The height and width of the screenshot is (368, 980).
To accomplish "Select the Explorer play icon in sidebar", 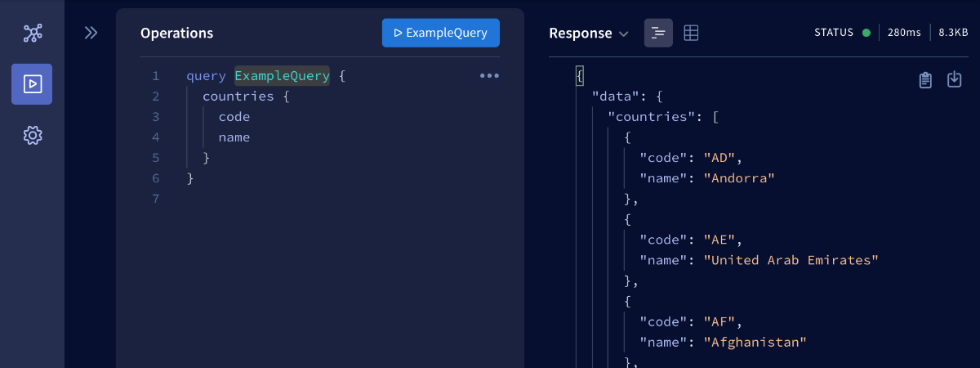I will [32, 84].
